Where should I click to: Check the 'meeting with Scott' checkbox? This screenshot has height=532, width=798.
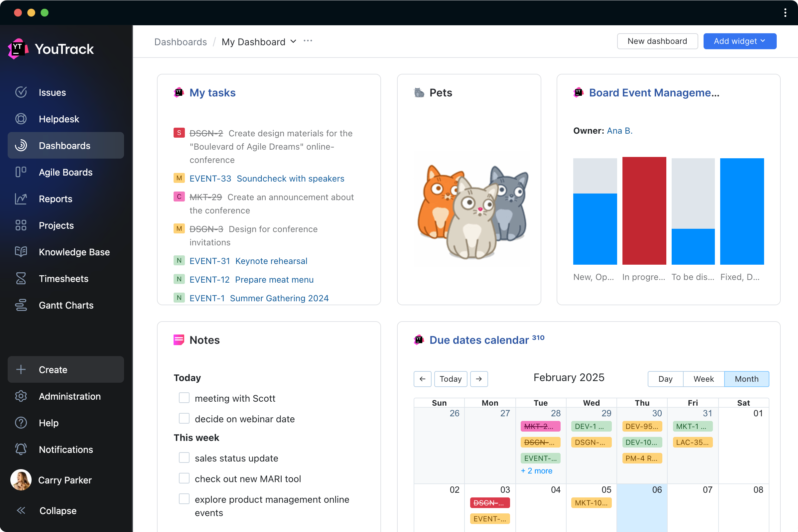point(184,398)
